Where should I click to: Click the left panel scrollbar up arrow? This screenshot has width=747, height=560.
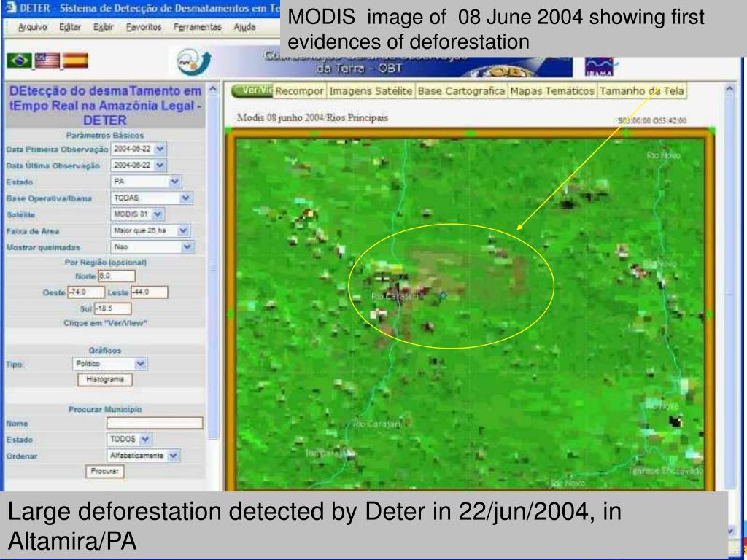(214, 88)
